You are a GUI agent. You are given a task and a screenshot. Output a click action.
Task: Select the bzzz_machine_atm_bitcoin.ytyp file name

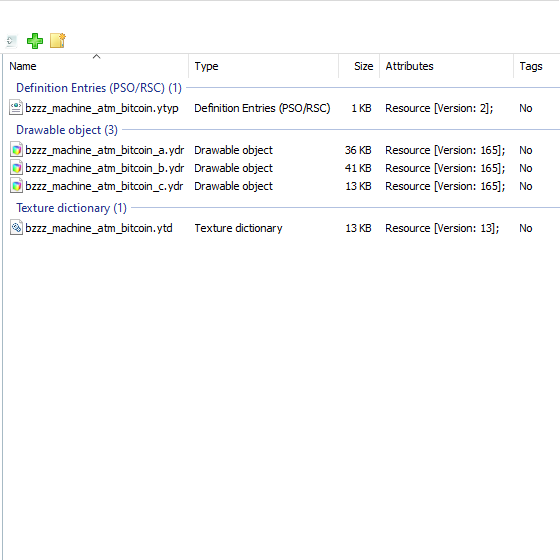click(x=102, y=108)
